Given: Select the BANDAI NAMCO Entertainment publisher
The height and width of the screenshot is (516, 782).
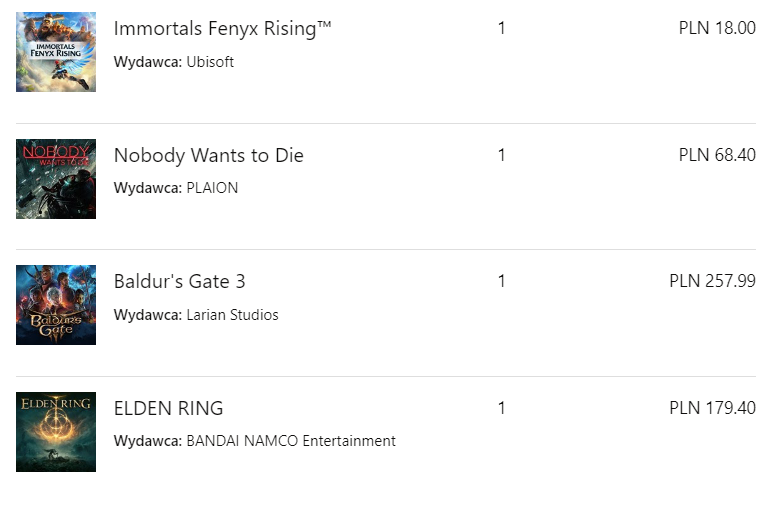Looking at the screenshot, I should coord(291,441).
